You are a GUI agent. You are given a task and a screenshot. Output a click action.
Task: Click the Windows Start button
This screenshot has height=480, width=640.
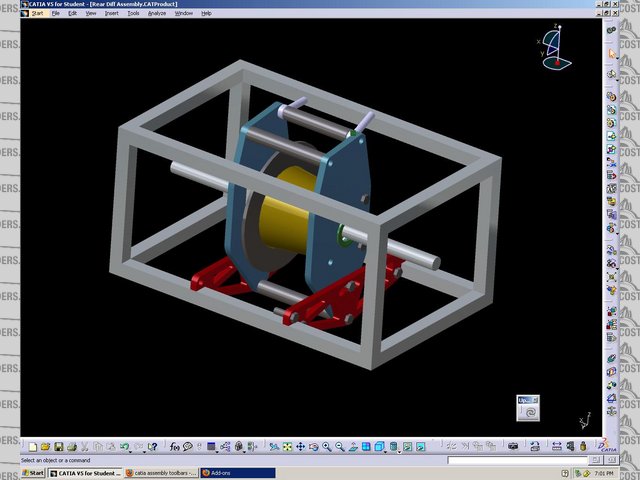pyautogui.click(x=33, y=473)
